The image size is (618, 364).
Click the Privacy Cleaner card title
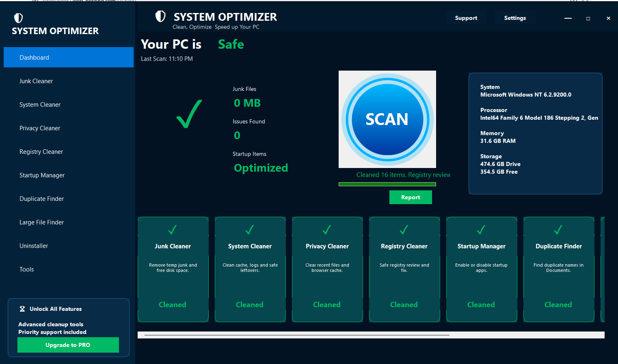[327, 246]
